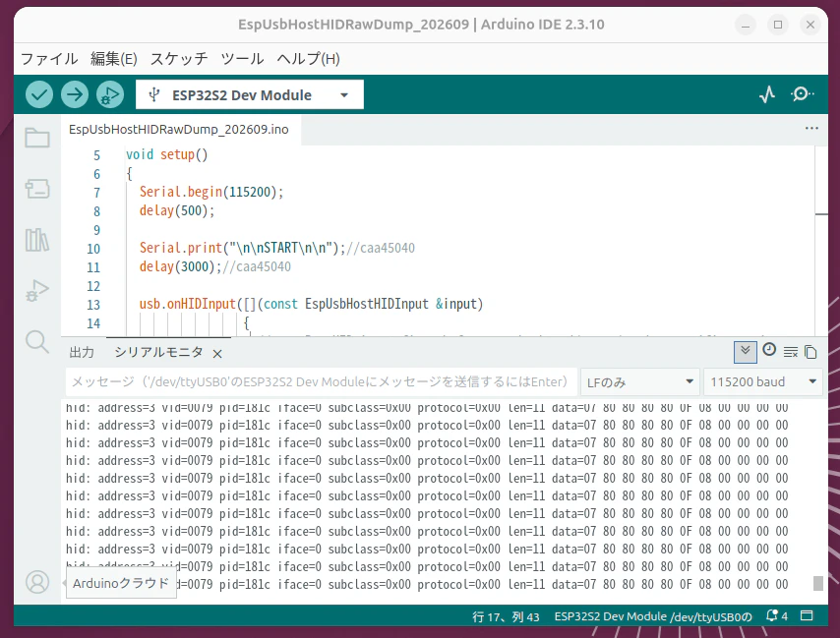Open the スケッチ menu

[179, 59]
